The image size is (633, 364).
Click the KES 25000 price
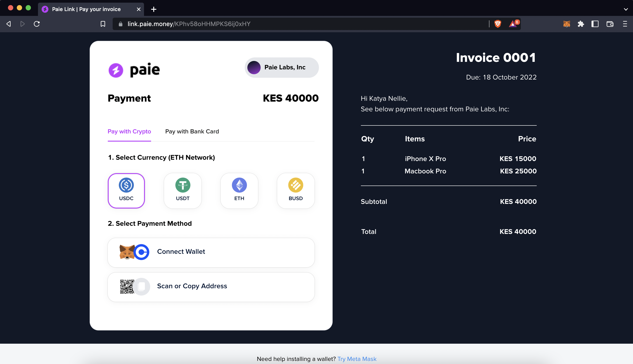518,171
